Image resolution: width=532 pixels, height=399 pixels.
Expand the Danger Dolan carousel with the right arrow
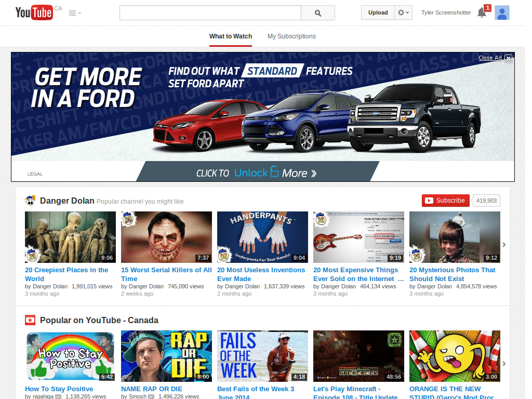pos(503,244)
